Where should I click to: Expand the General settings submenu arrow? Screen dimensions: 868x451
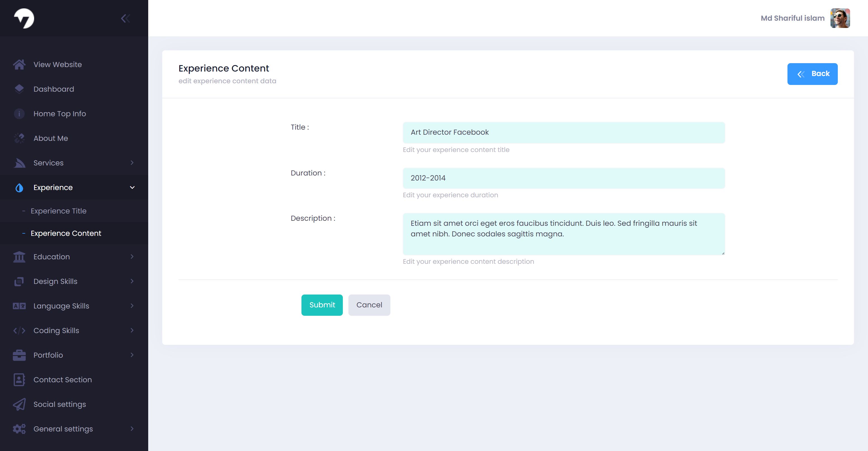(x=132, y=429)
